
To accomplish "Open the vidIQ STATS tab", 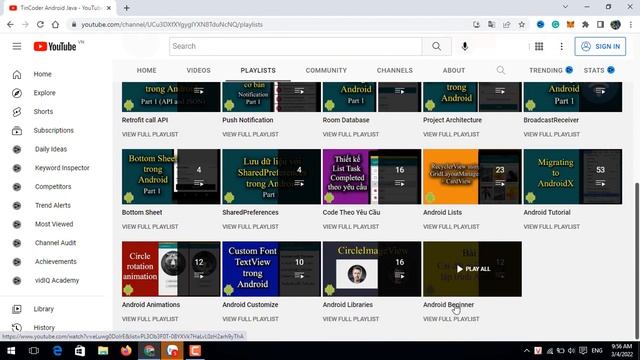I will coord(599,71).
